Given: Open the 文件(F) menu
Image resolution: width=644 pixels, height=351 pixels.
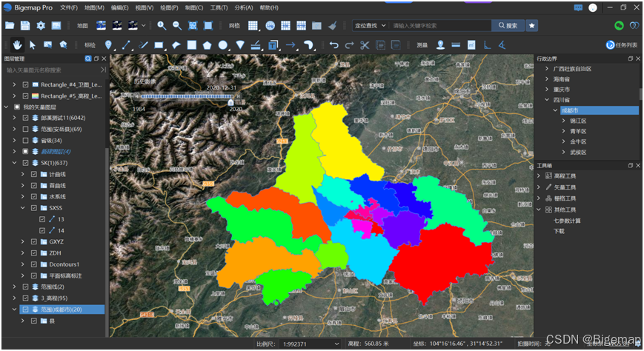Looking at the screenshot, I should coord(69,8).
